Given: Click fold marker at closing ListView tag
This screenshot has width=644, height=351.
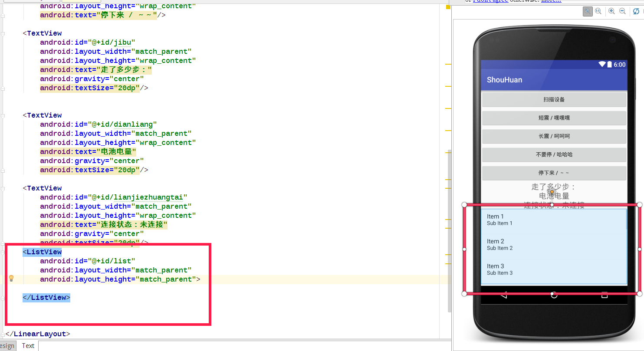Looking at the screenshot, I should click(x=3, y=298).
